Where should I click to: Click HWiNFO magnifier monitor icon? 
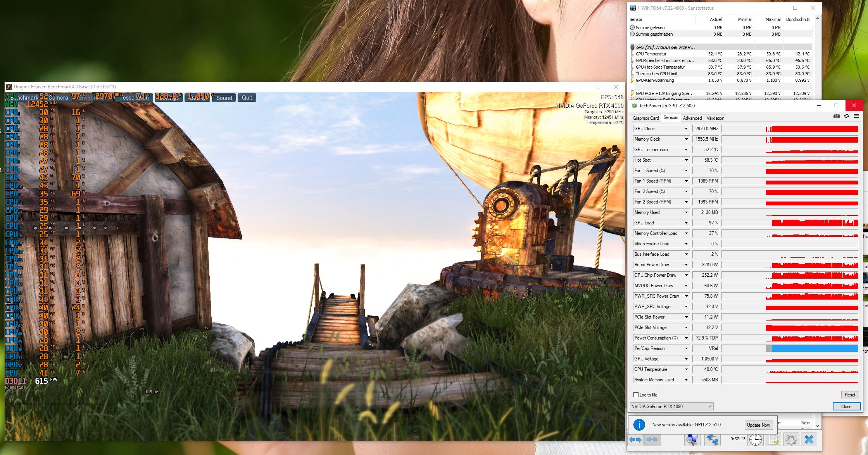pos(692,439)
